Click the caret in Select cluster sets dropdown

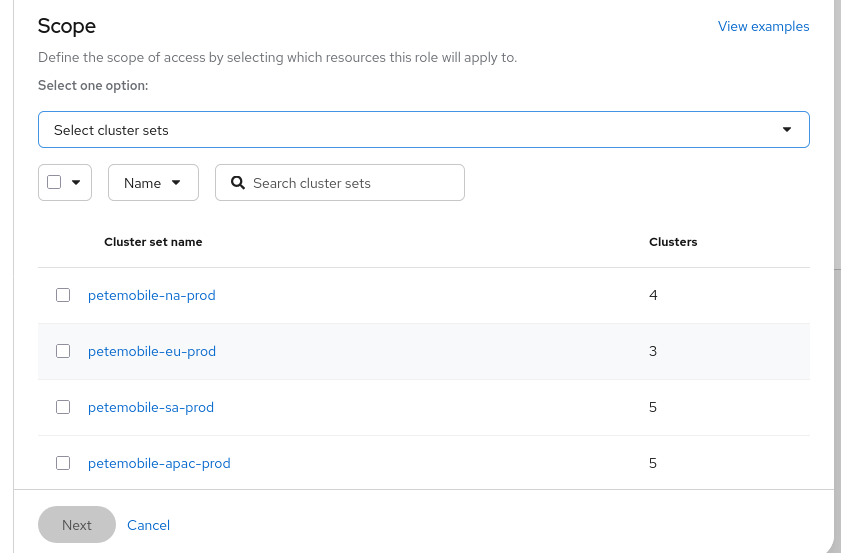click(787, 130)
